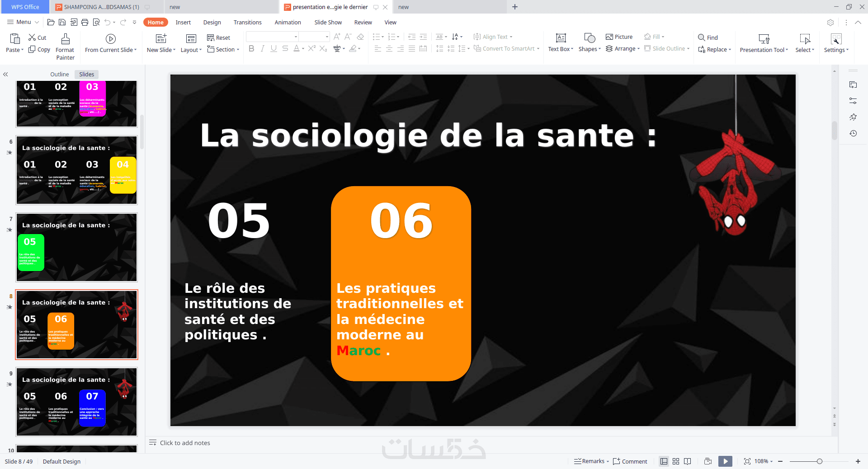This screenshot has width=868, height=469.
Task: Open the Replace tool
Action: click(714, 49)
